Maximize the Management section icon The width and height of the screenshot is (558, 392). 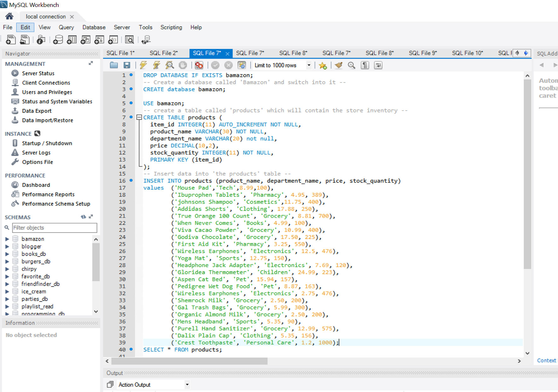click(x=91, y=63)
